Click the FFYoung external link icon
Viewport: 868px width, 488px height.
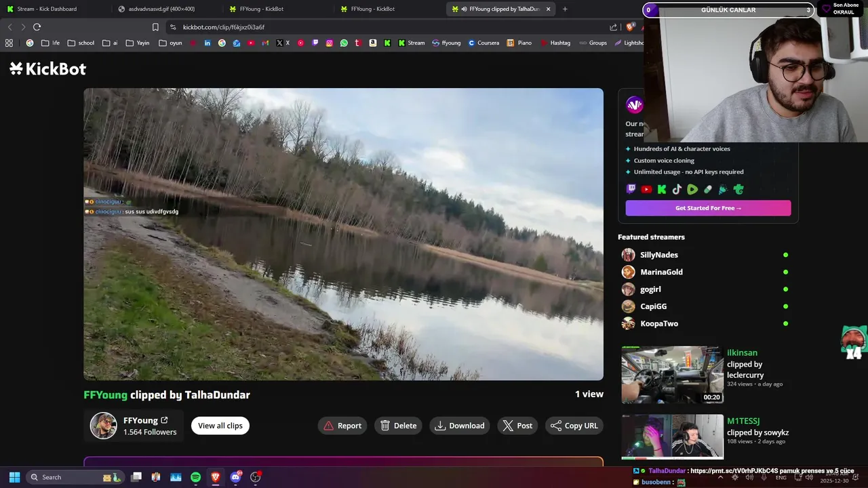[164, 420]
